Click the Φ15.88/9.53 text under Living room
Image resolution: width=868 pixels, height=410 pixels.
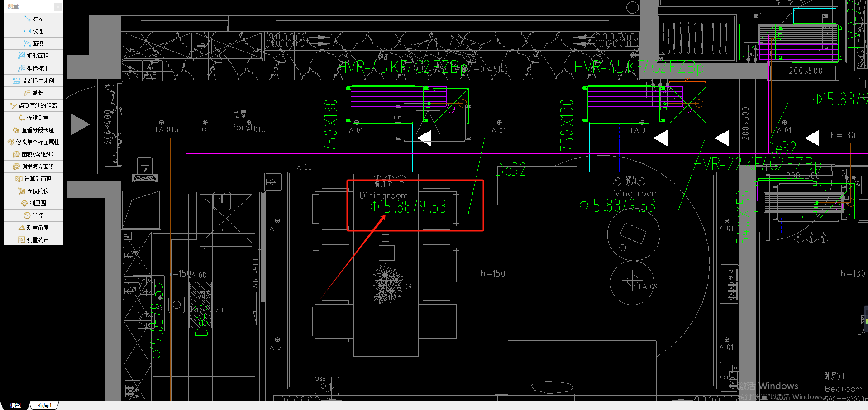(618, 205)
